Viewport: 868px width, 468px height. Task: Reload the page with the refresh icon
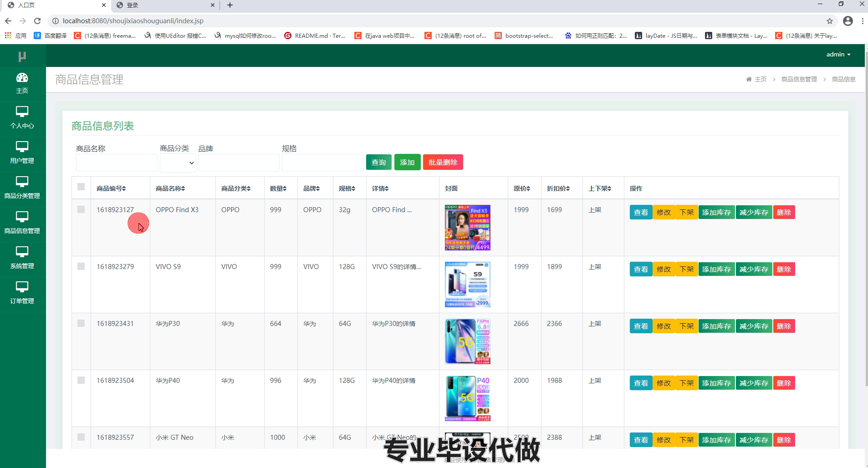click(x=37, y=21)
